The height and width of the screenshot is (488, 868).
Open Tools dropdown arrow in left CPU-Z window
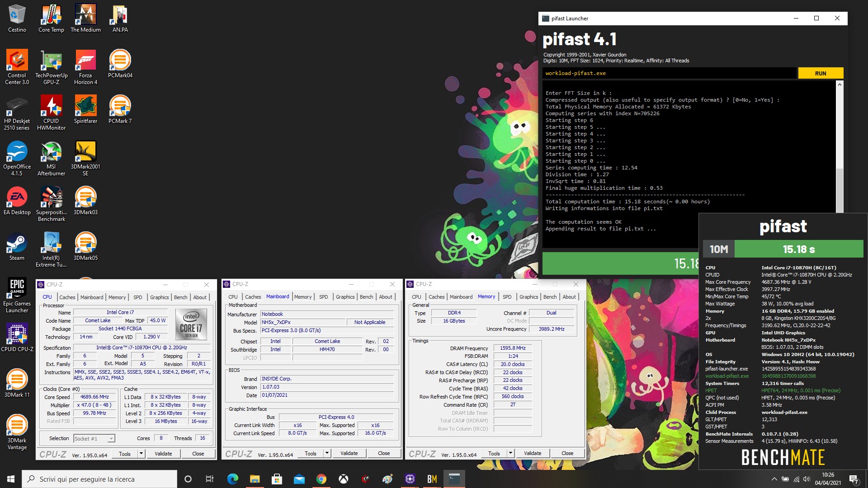pos(141,454)
